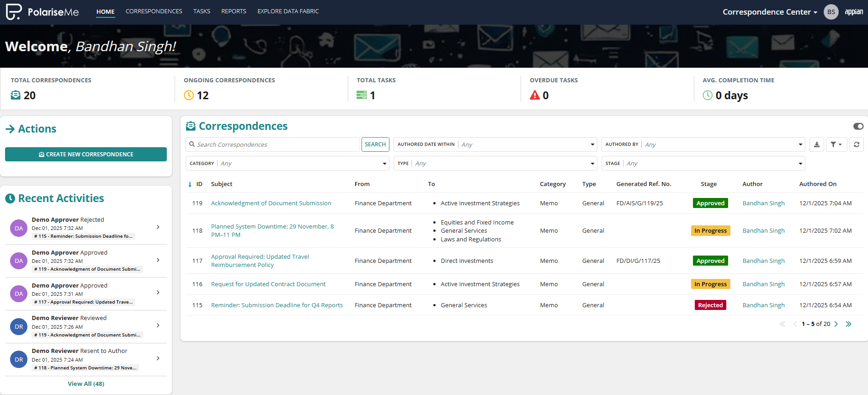Toggle the switch in Correspondences header
Screen dimensions: 868x395
click(x=858, y=126)
